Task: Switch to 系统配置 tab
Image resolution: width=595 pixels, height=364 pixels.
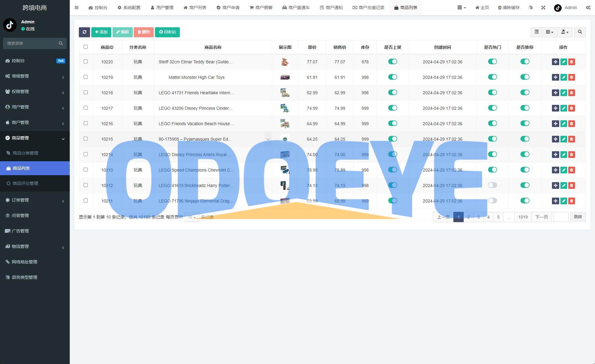Action: point(129,8)
